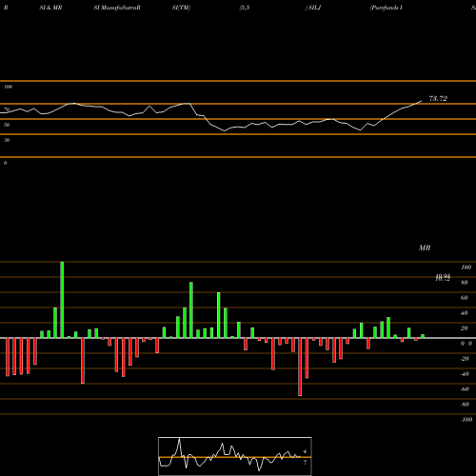The width and height of the screenshot is (476, 476).
Task: Click the 50 label on the RSI axis
Action: coord(7,125)
